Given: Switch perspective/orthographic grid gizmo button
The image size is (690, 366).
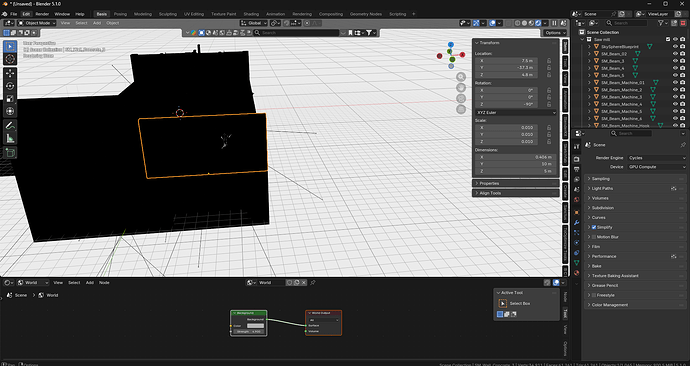Looking at the screenshot, I should tap(461, 109).
